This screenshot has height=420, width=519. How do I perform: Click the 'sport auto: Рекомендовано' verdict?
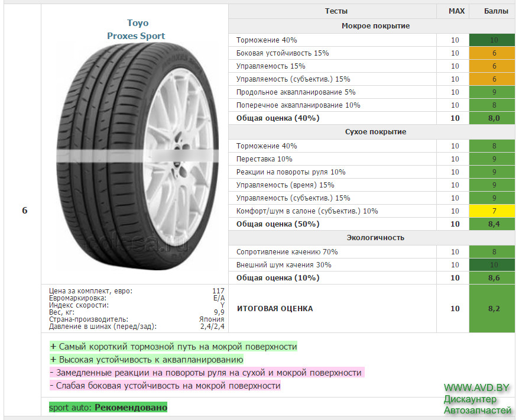[x=108, y=408]
